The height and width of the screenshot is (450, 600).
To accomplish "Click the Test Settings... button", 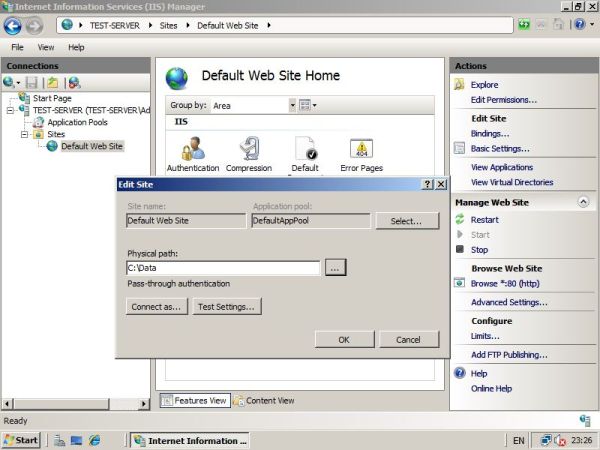I will (227, 307).
